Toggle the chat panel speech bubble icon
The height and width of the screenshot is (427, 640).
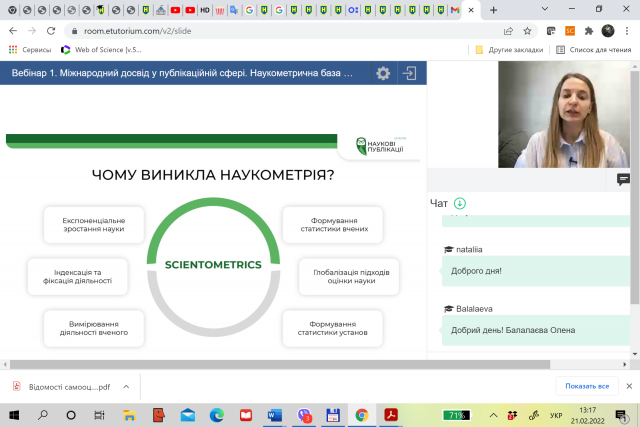[624, 180]
